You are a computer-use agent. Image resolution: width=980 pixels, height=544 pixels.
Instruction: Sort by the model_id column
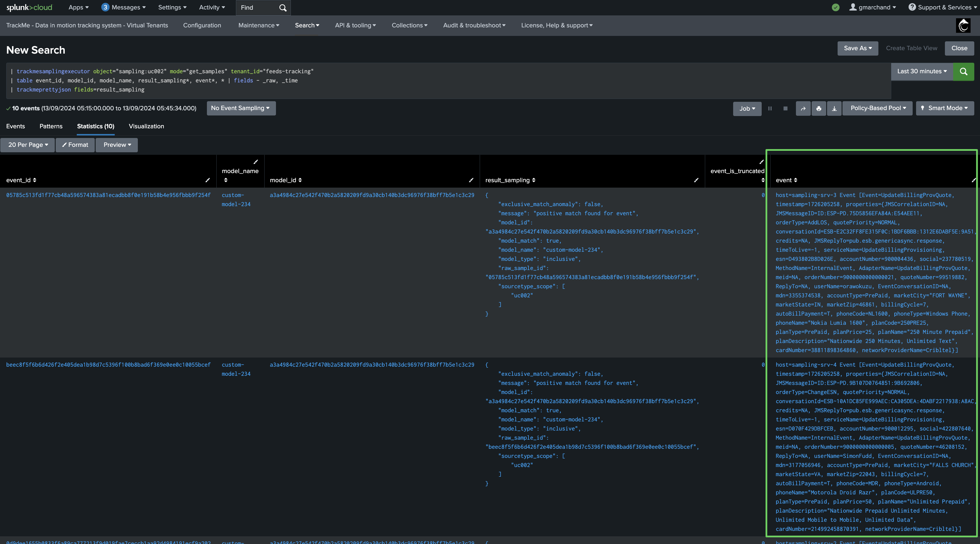[x=286, y=180]
